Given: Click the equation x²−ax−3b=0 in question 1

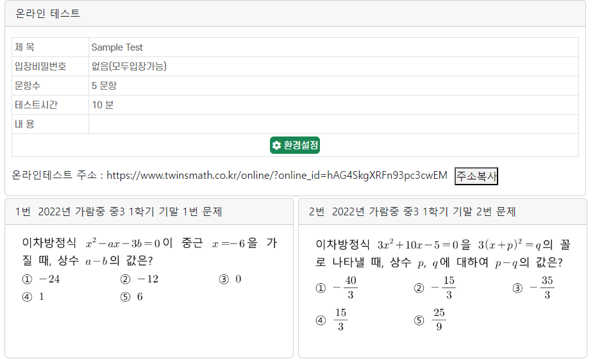Looking at the screenshot, I should [x=123, y=243].
